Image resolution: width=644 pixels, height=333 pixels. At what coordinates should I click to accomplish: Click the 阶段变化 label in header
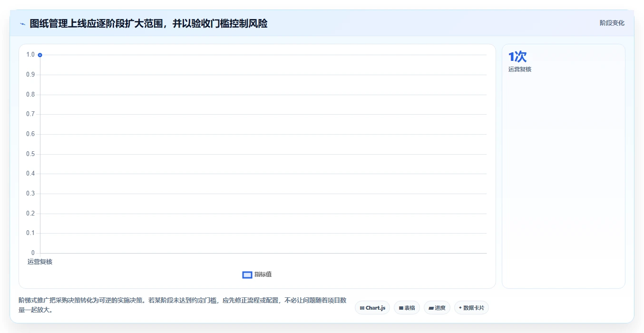[x=612, y=23]
